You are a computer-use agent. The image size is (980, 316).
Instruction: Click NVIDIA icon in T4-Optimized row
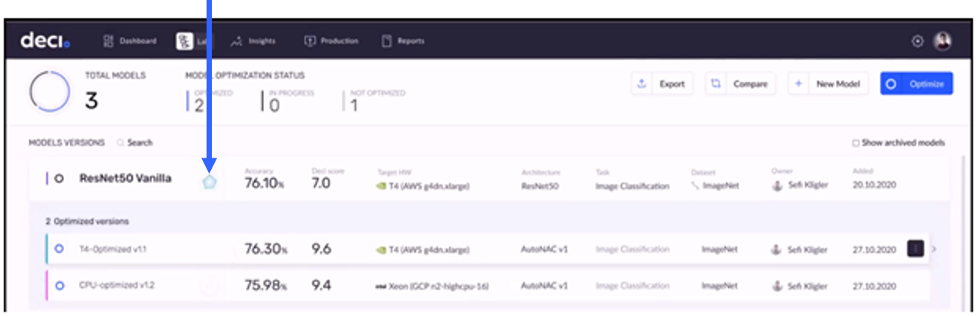pos(381,250)
